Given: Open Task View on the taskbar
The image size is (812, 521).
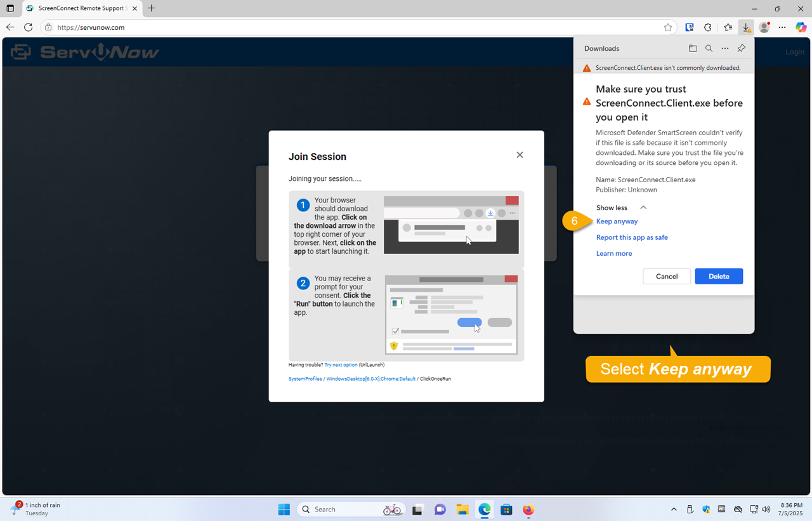Looking at the screenshot, I should 417,510.
